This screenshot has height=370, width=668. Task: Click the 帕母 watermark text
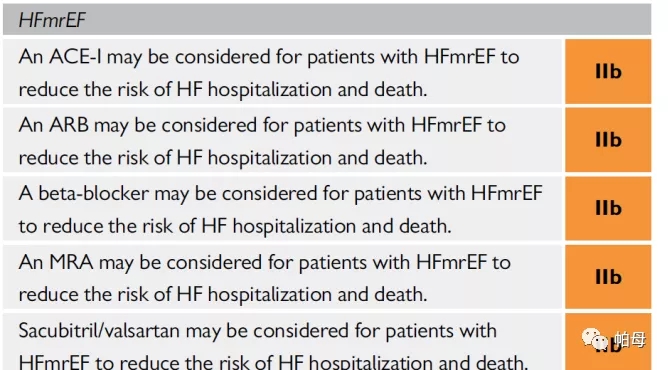[x=630, y=340]
